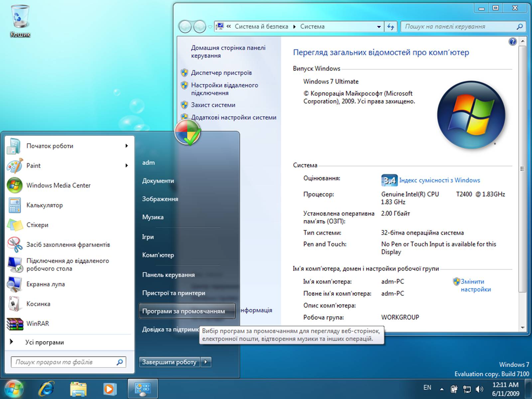Open the recent pages dropdown near the nav arrows
Viewport: 532px width, 399px height.
point(210,27)
